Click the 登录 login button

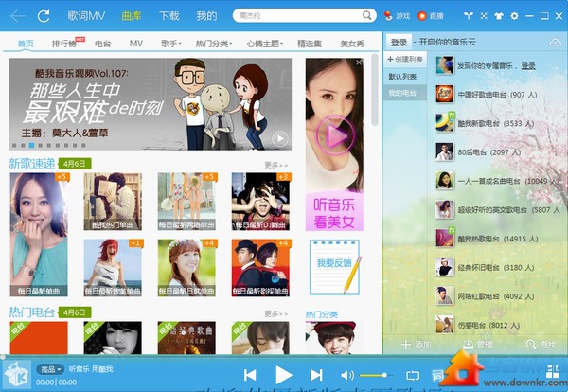[x=399, y=43]
